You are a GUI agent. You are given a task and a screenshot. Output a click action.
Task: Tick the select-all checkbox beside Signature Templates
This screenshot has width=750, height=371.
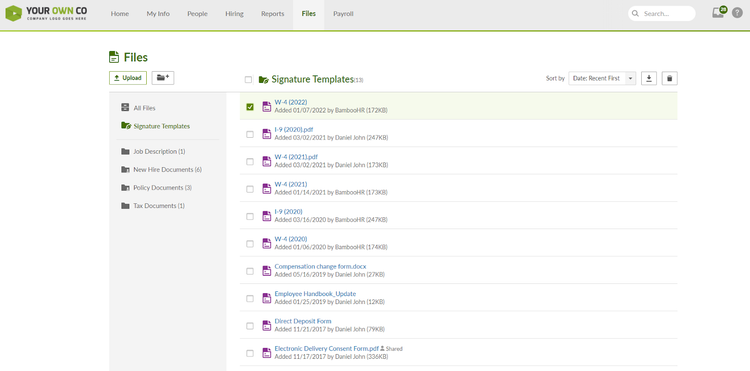pyautogui.click(x=248, y=80)
